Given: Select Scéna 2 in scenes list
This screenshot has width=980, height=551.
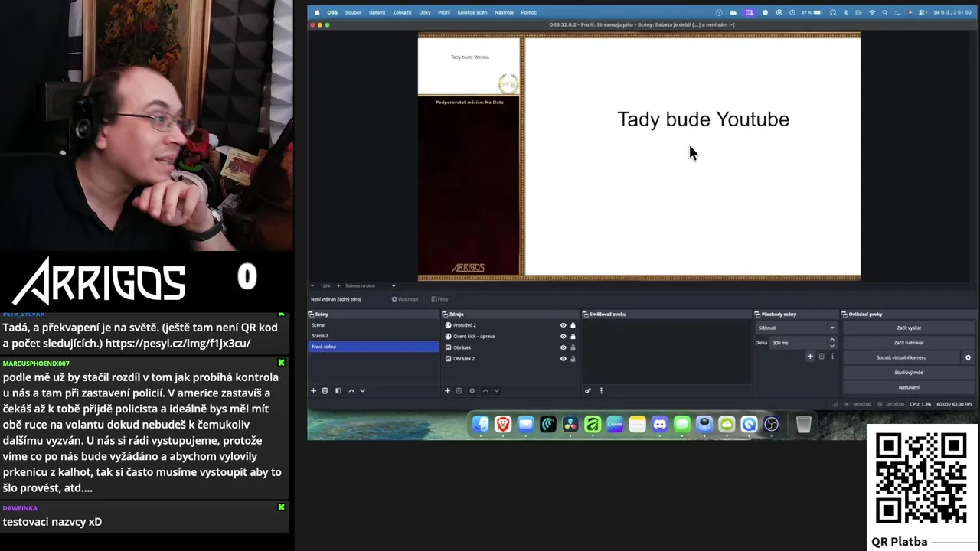Looking at the screenshot, I should click(x=374, y=336).
